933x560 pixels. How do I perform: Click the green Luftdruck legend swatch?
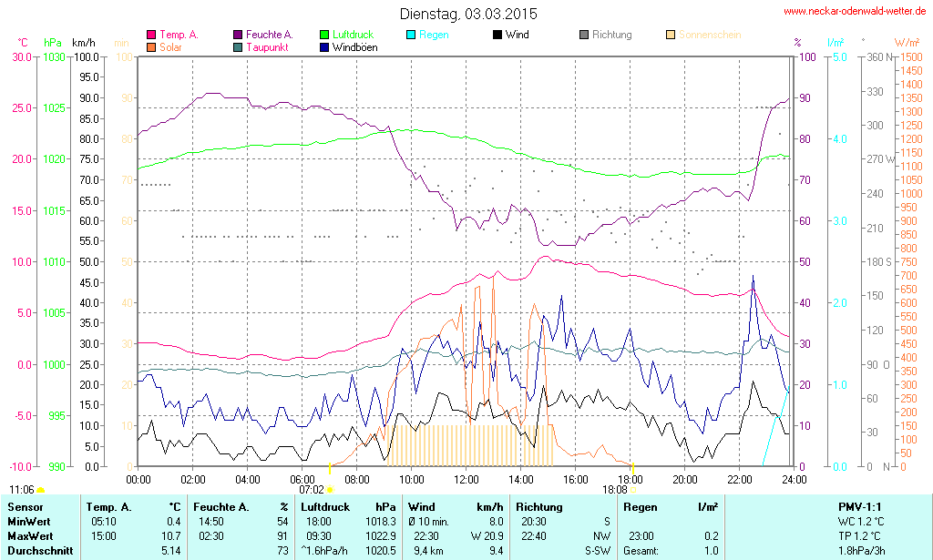[324, 36]
